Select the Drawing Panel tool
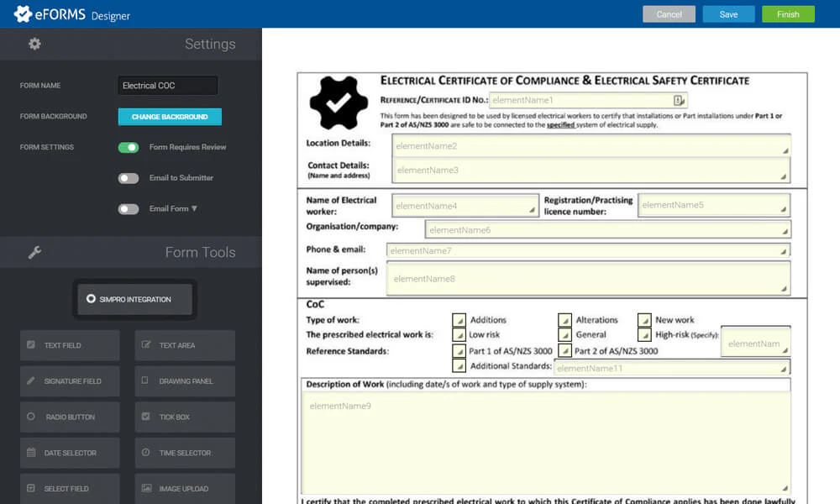840x504 pixels. [184, 381]
